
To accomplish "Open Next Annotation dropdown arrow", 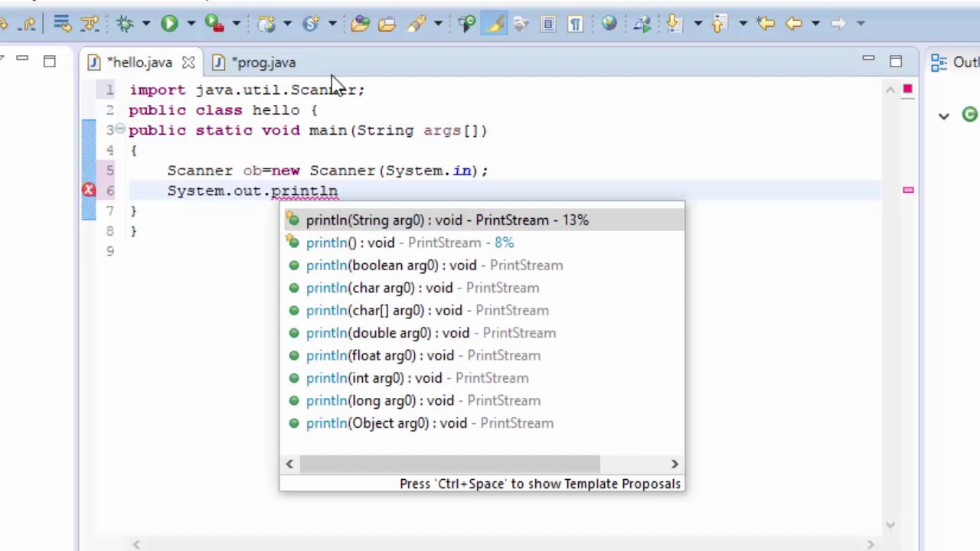I will pyautogui.click(x=697, y=24).
